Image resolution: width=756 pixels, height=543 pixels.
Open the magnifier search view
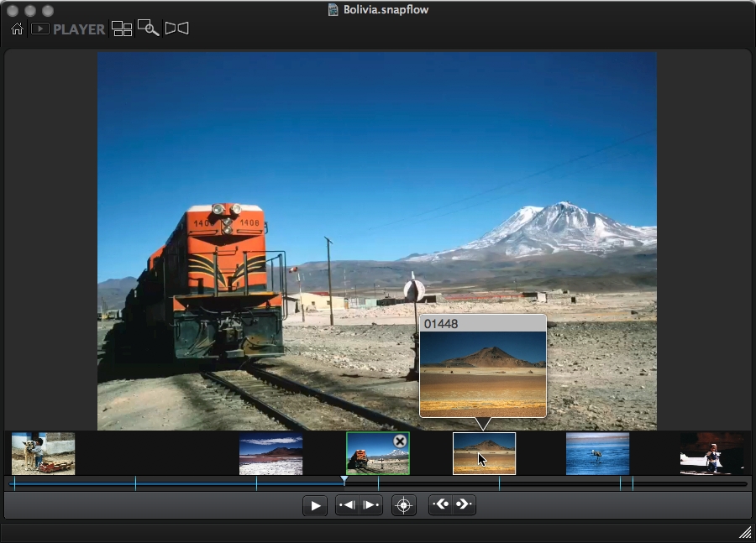point(148,29)
